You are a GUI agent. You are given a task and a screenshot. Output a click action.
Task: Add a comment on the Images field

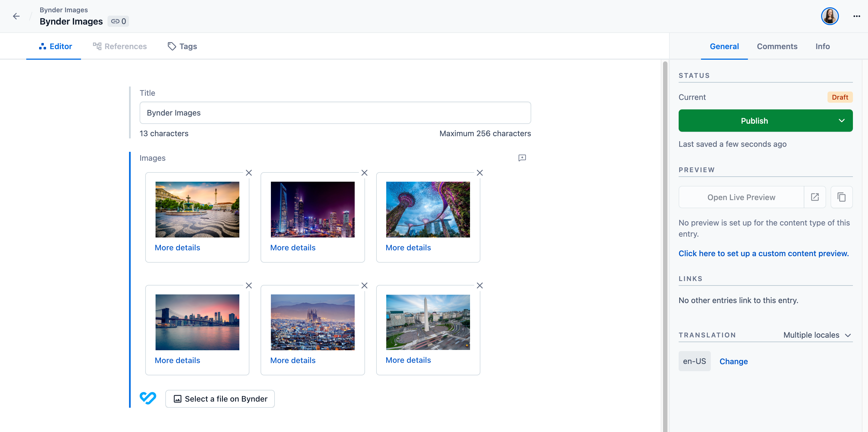tap(522, 158)
